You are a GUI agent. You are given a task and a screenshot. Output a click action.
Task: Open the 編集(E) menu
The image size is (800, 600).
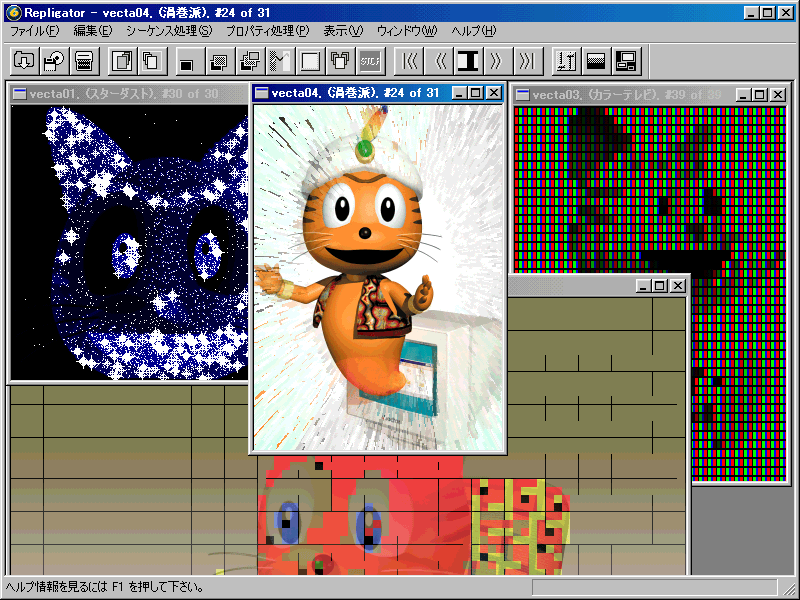click(92, 31)
